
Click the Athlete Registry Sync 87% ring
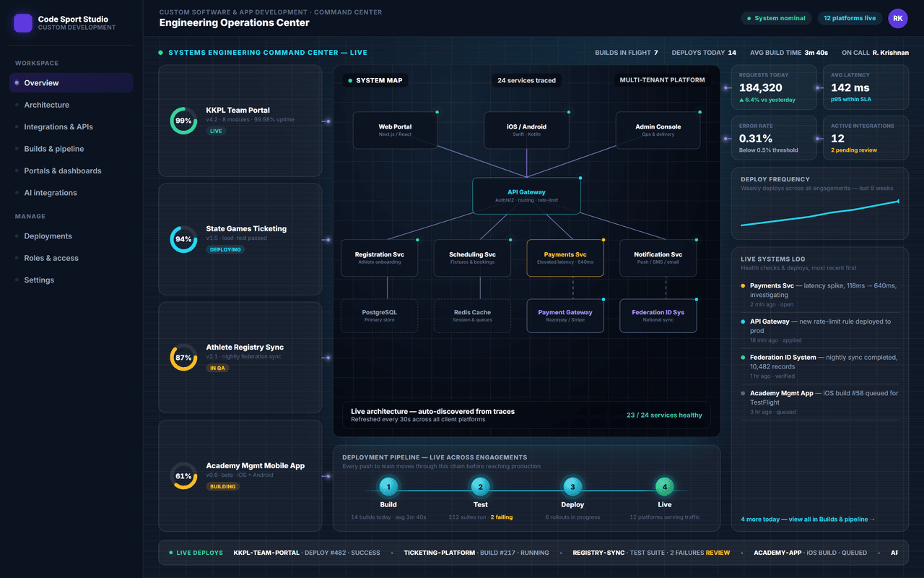183,358
